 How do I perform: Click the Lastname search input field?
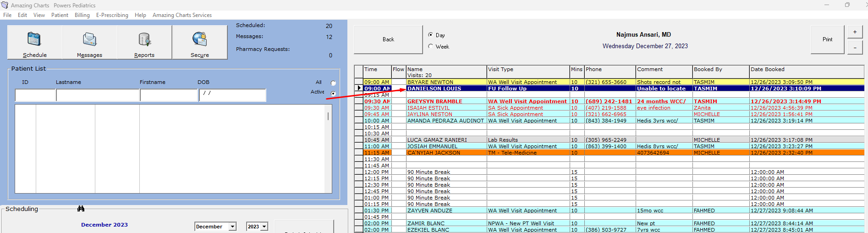[x=98, y=95]
